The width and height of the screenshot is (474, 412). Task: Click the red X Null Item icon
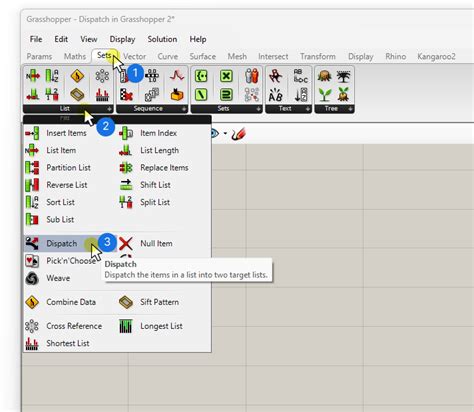click(126, 243)
